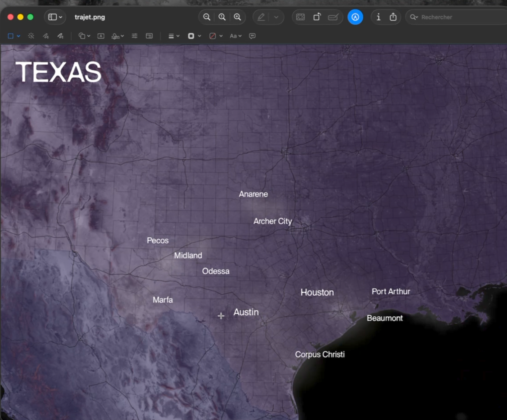Viewport: 507px width, 420px height.
Task: Open the Shapes menu
Action: click(84, 36)
